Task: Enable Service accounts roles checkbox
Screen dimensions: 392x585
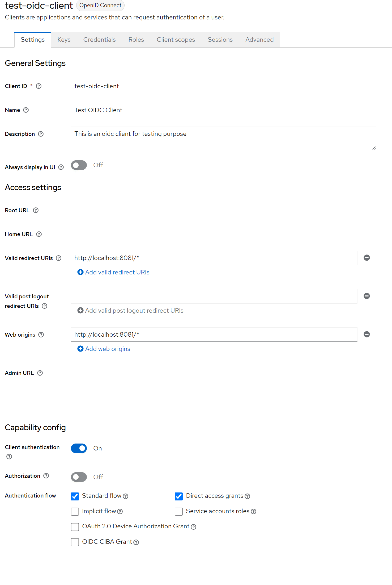Action: pos(179,512)
